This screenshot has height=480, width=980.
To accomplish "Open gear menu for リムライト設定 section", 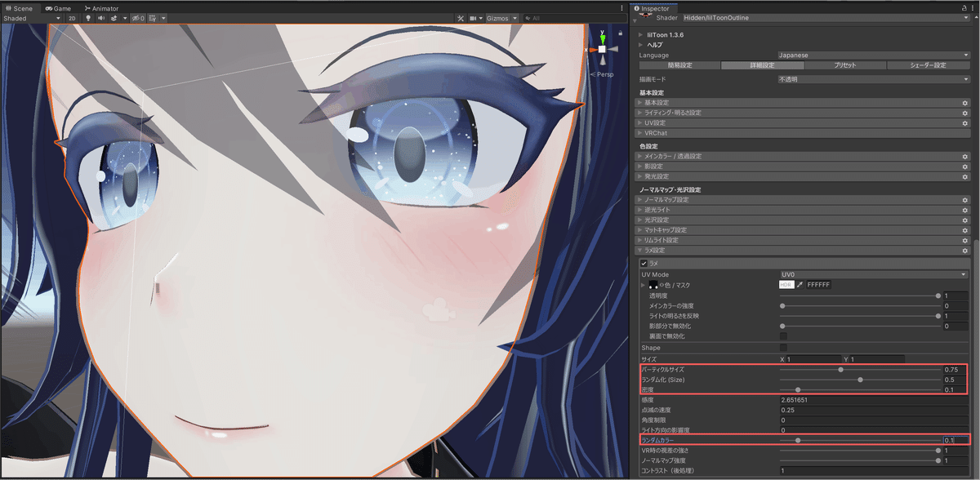I will (964, 240).
